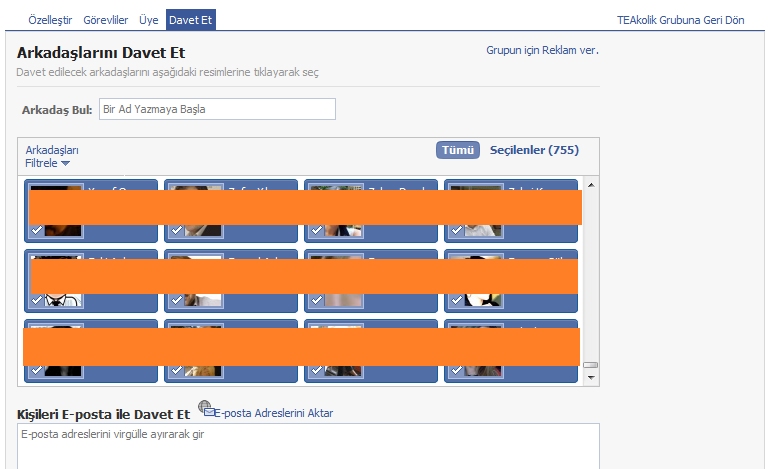The height and width of the screenshot is (469, 772).
Task: Click the email import icon beside E-posta Adreslerini Aktar
Action: tap(206, 408)
